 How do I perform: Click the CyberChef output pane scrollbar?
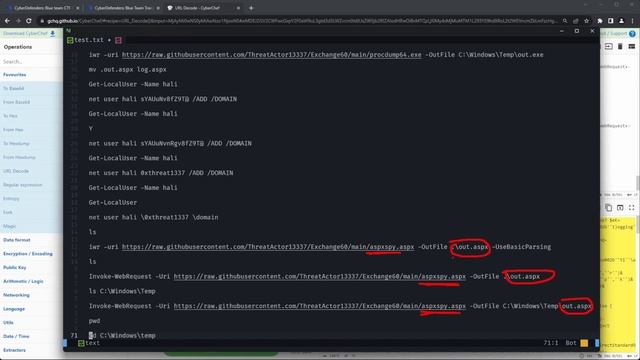tap(638, 224)
